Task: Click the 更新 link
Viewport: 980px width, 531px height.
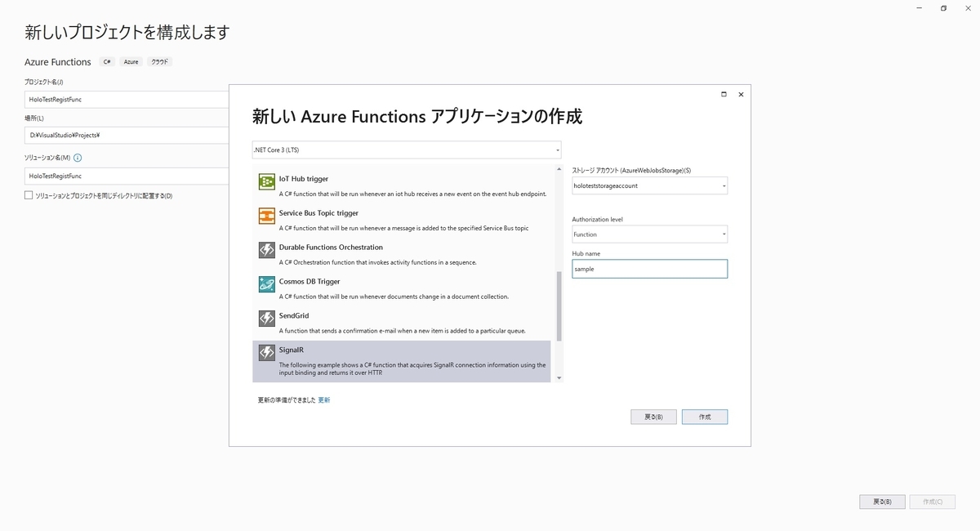Action: 324,400
